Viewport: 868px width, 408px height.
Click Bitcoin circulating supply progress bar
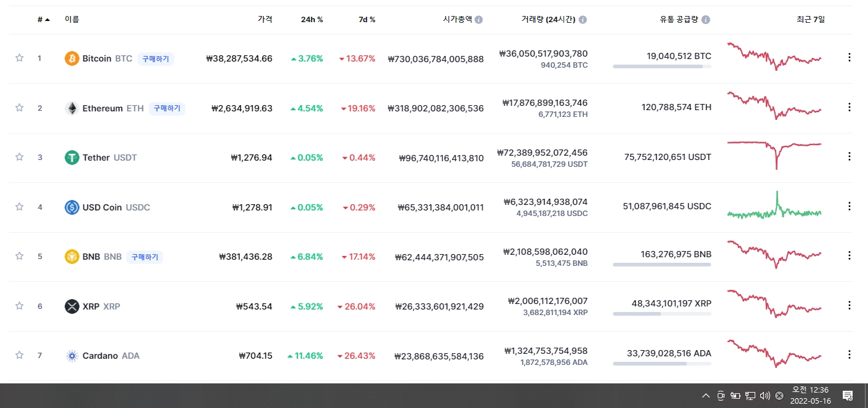click(662, 66)
